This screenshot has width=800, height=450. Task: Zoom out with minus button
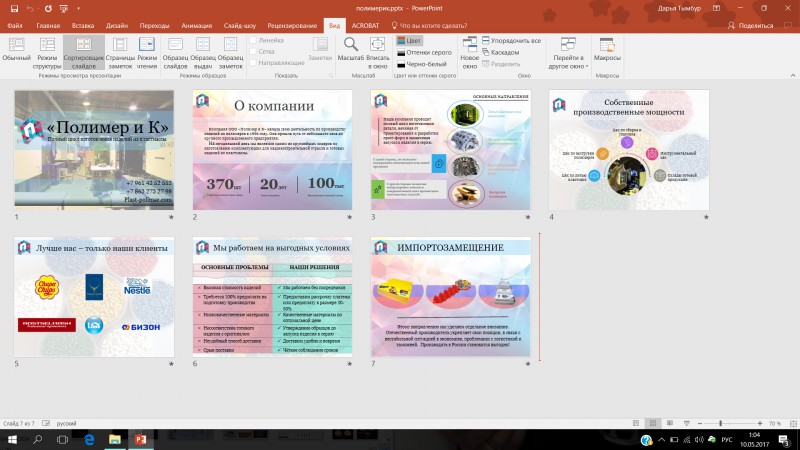(700, 423)
